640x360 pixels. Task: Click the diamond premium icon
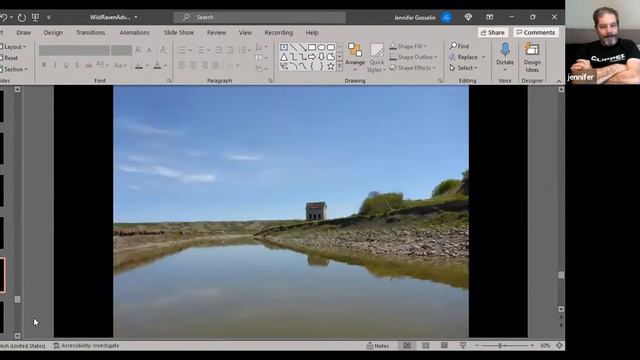468,17
